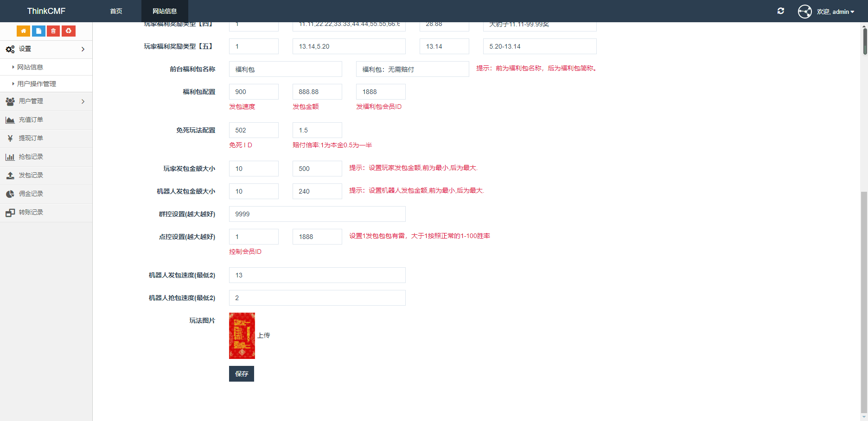This screenshot has width=868, height=421.
Task: Click the blue document shortcut icon
Action: tap(38, 31)
